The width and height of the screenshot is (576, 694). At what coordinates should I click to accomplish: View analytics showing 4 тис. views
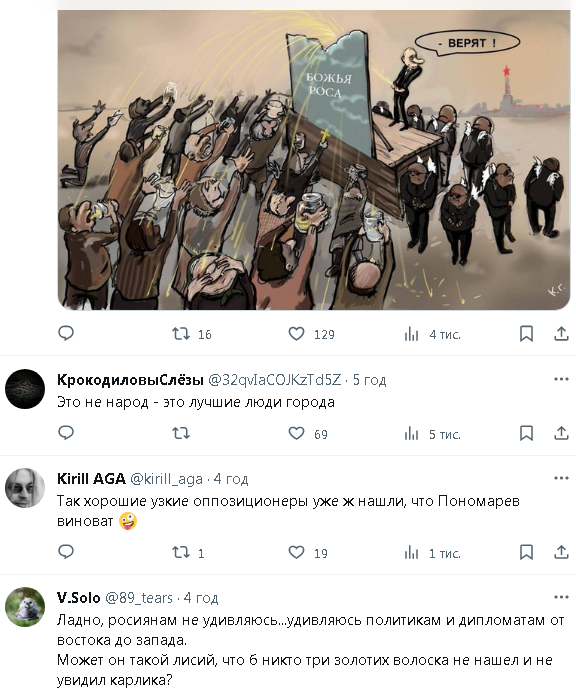point(433,335)
